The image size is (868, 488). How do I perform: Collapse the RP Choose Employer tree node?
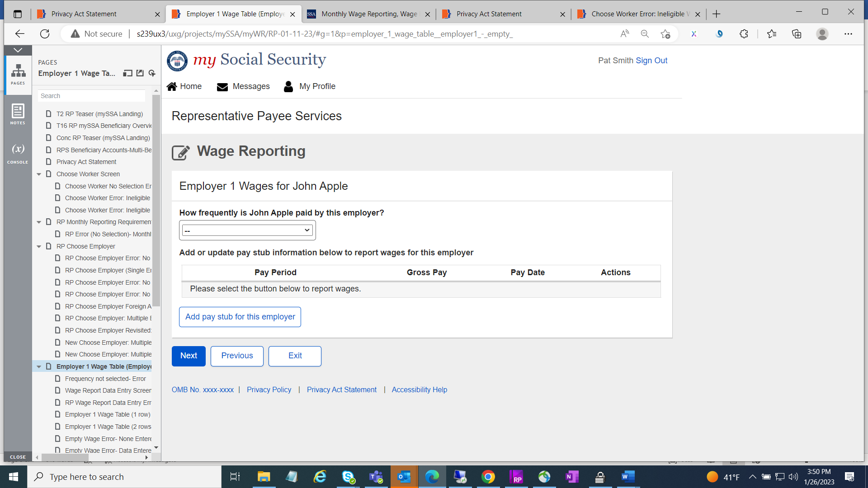tap(39, 246)
